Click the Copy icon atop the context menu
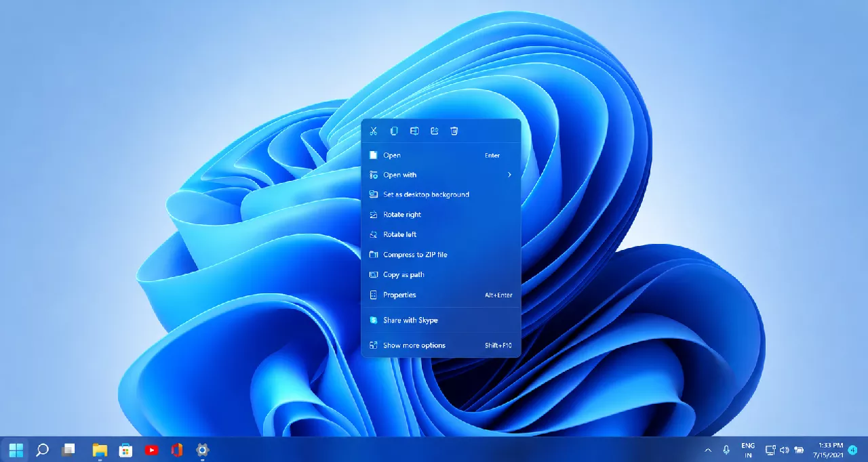This screenshot has height=462, width=868. coord(393,131)
